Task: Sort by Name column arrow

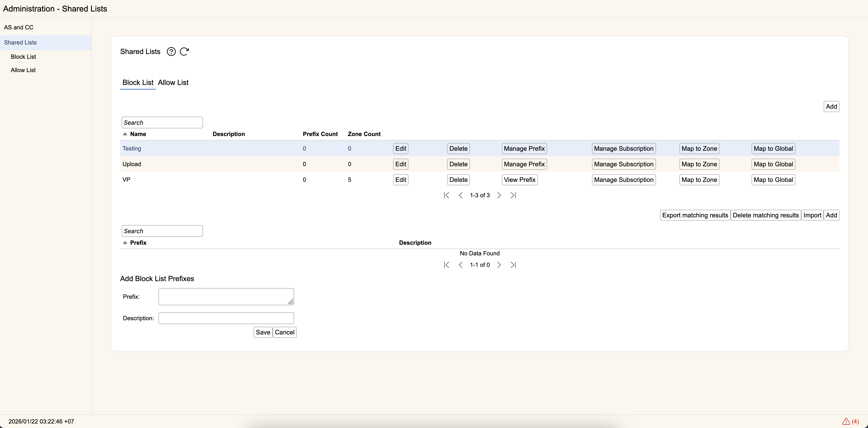Action: pos(125,134)
